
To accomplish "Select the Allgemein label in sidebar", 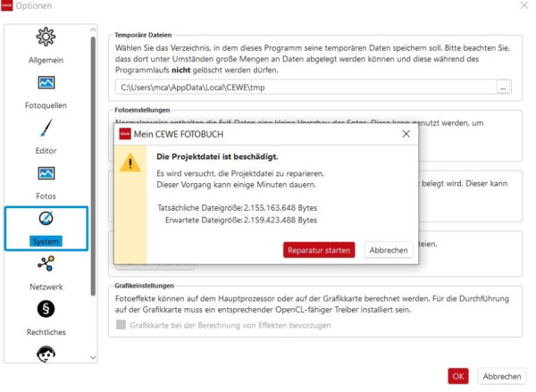I will [46, 60].
